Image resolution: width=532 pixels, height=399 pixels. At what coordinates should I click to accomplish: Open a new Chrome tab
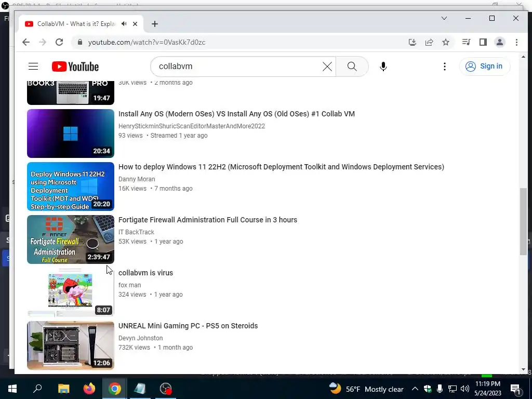point(155,24)
